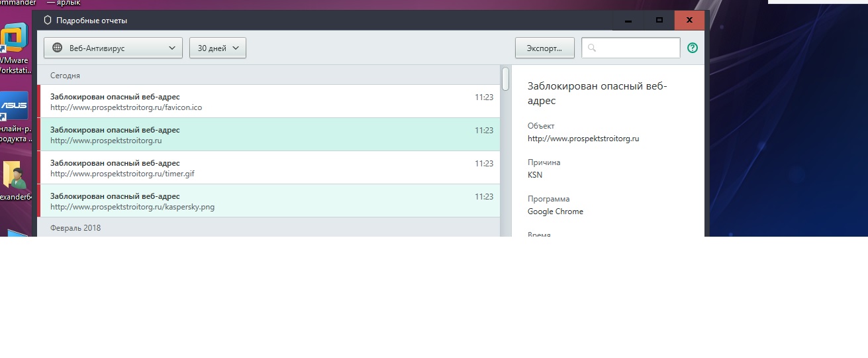The height and width of the screenshot is (358, 868).
Task: Click the Экспорт... button
Action: [x=545, y=48]
